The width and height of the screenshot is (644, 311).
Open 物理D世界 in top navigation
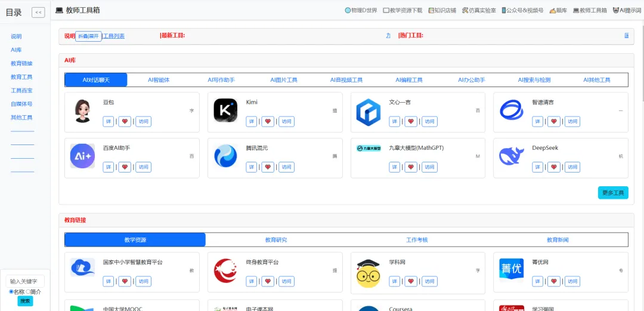361,11
